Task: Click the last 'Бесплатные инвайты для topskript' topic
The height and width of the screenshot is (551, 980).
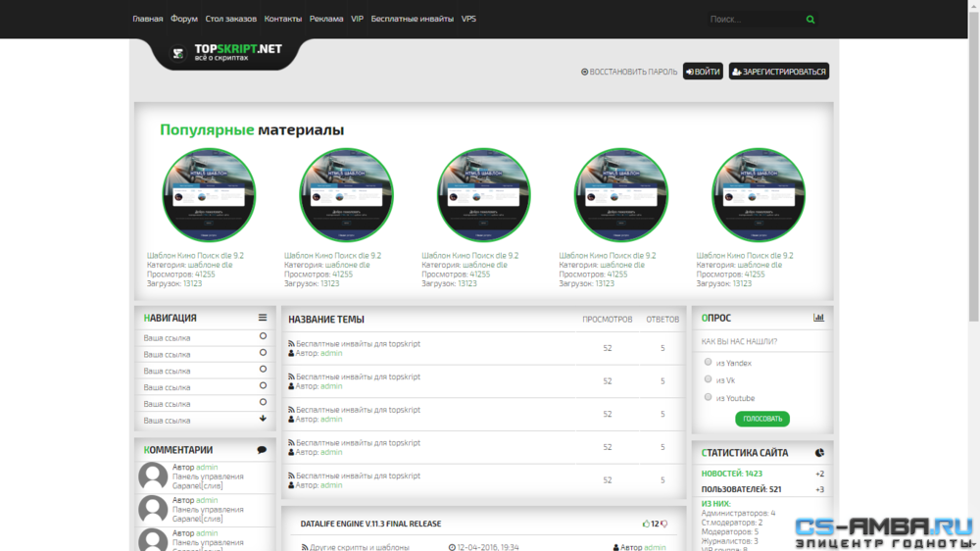Action: coord(358,476)
